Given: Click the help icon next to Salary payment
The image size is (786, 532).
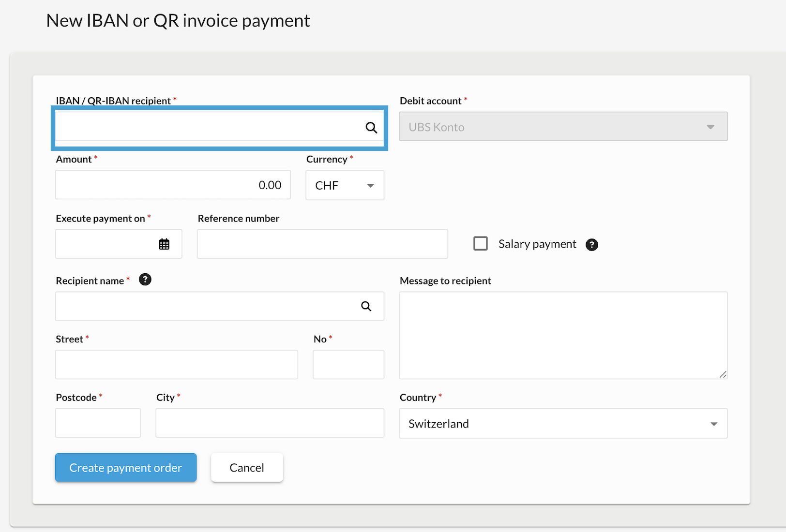Looking at the screenshot, I should tap(592, 245).
